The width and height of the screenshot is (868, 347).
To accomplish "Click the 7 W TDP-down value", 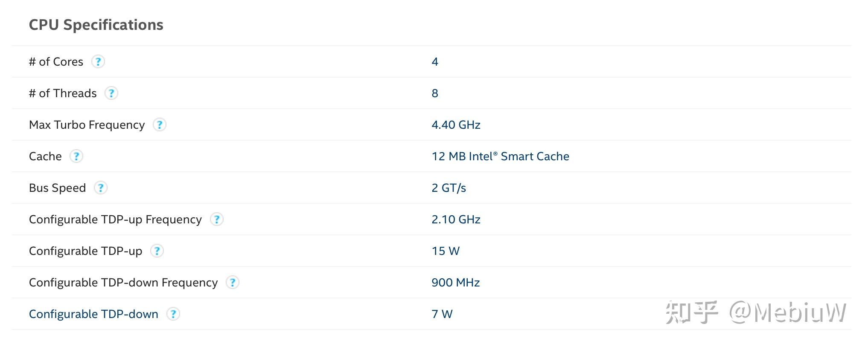I will (442, 314).
